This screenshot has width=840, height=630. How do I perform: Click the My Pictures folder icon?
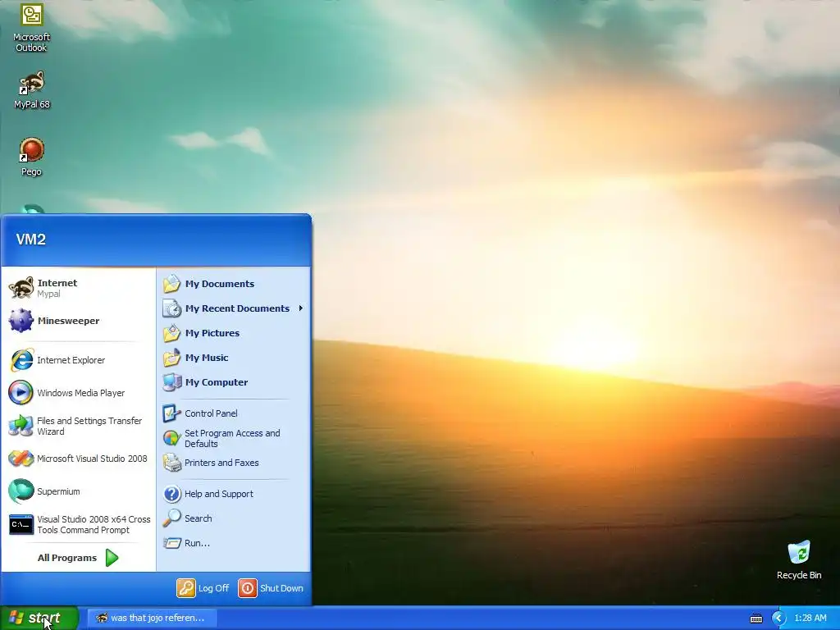click(172, 333)
